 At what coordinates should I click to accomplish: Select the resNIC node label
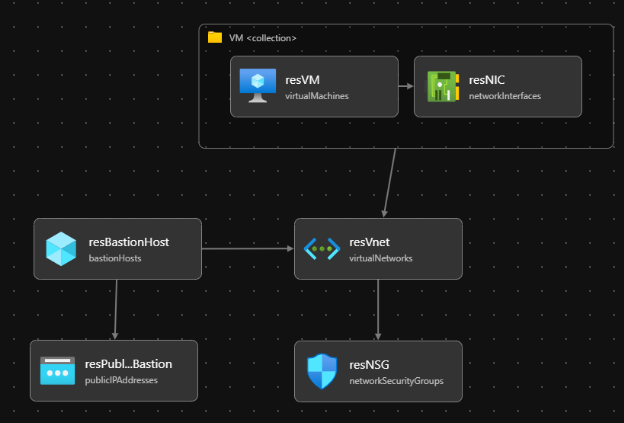point(487,80)
